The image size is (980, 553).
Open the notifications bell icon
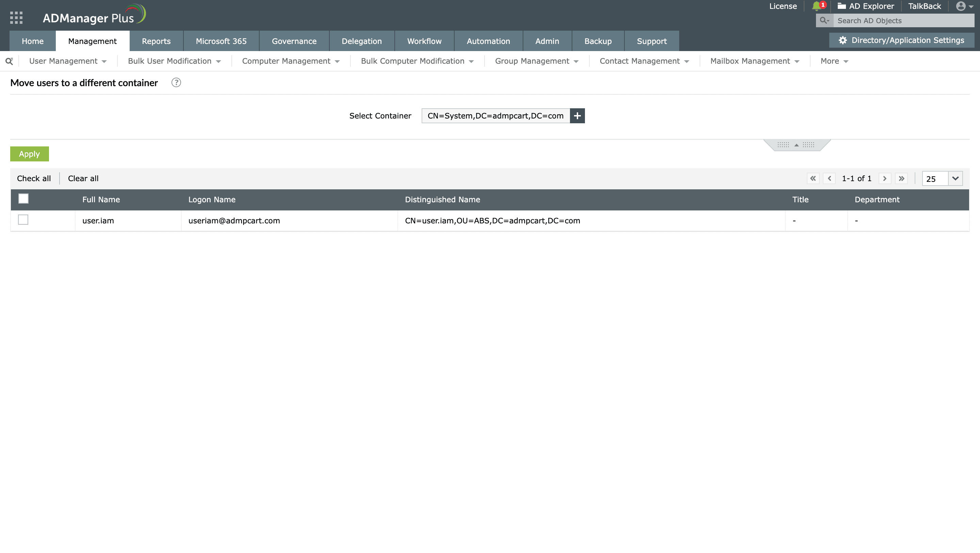click(816, 6)
